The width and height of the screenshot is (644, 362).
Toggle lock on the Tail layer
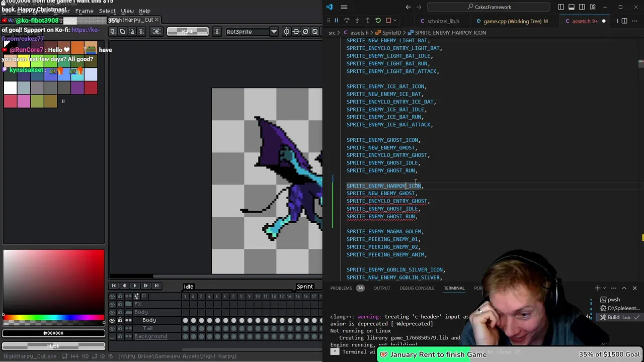point(120,328)
